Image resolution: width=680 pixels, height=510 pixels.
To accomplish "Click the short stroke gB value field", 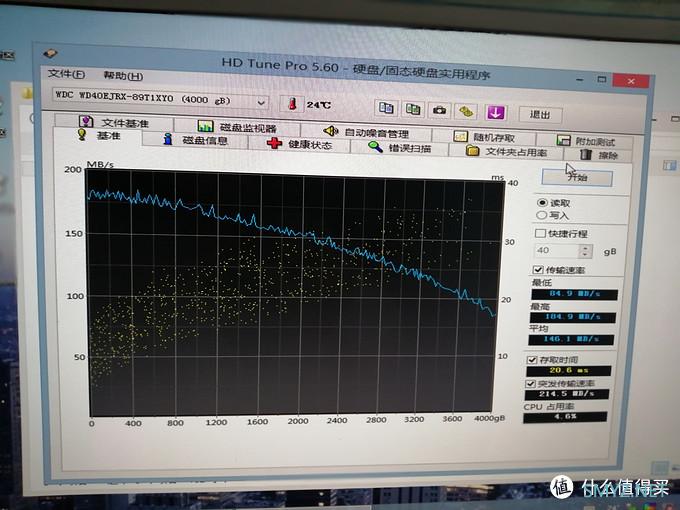I will tap(555, 250).
